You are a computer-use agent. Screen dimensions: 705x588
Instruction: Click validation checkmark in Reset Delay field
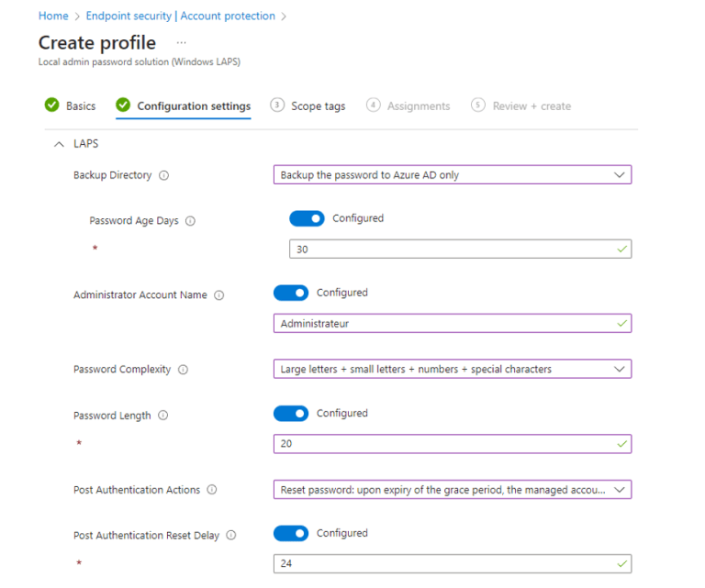[621, 564]
